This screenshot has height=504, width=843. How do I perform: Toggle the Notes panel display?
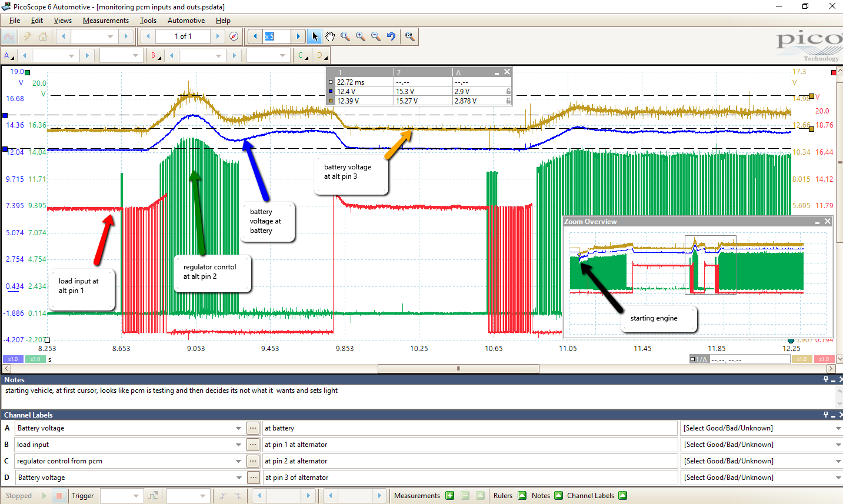click(x=558, y=496)
